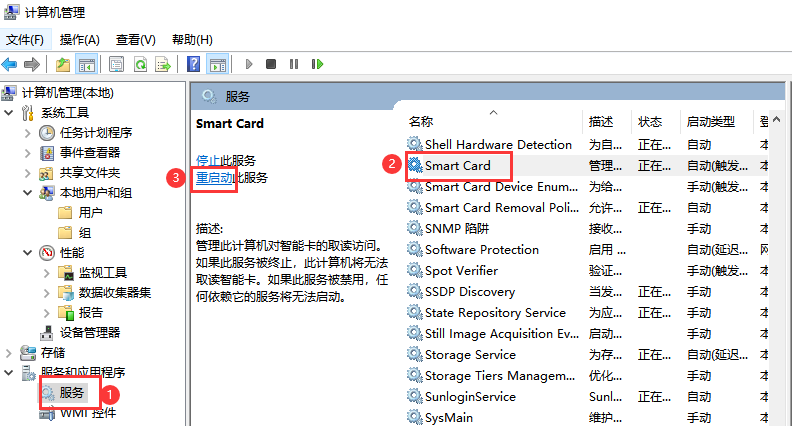Select 设备管理器 in the tree

click(x=90, y=333)
